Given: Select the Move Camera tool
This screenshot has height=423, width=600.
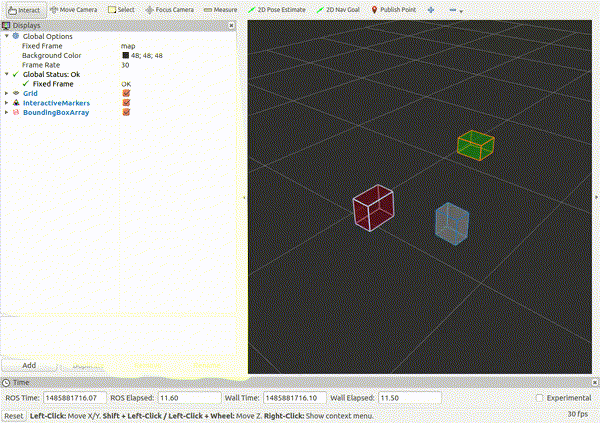Looking at the screenshot, I should click(x=73, y=10).
